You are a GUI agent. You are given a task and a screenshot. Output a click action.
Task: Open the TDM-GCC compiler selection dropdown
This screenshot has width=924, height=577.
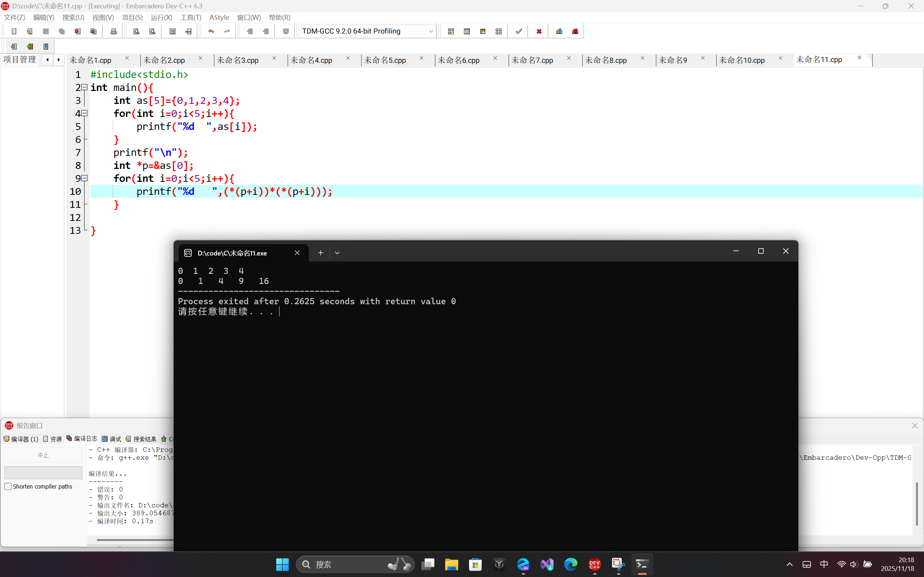click(x=431, y=31)
